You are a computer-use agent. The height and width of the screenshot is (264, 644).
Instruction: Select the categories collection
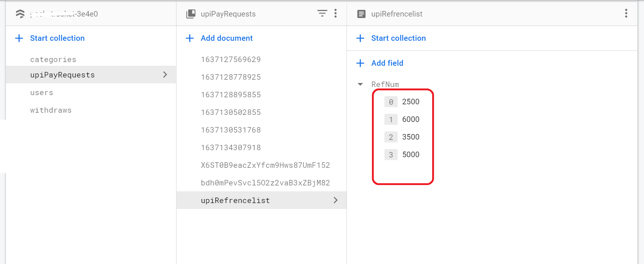[x=53, y=59]
